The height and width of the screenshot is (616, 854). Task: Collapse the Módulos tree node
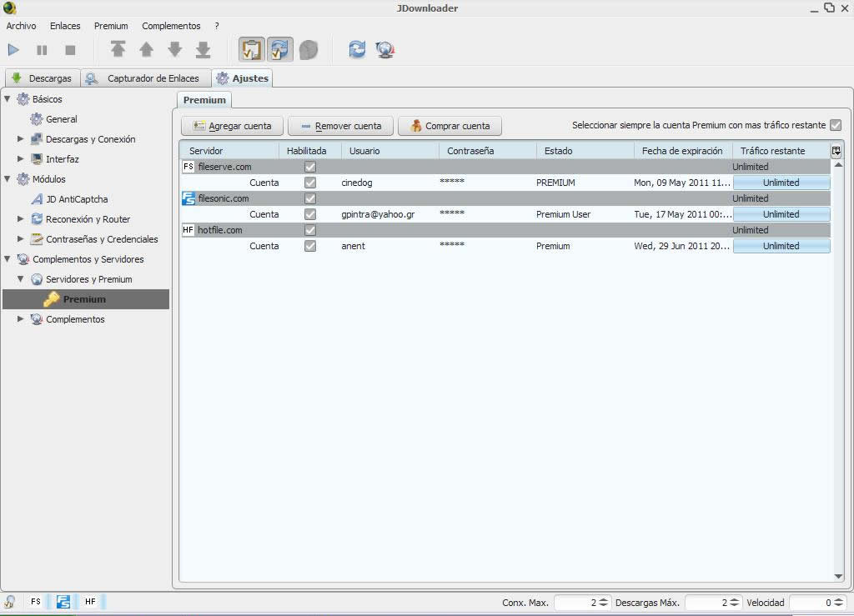click(x=8, y=179)
